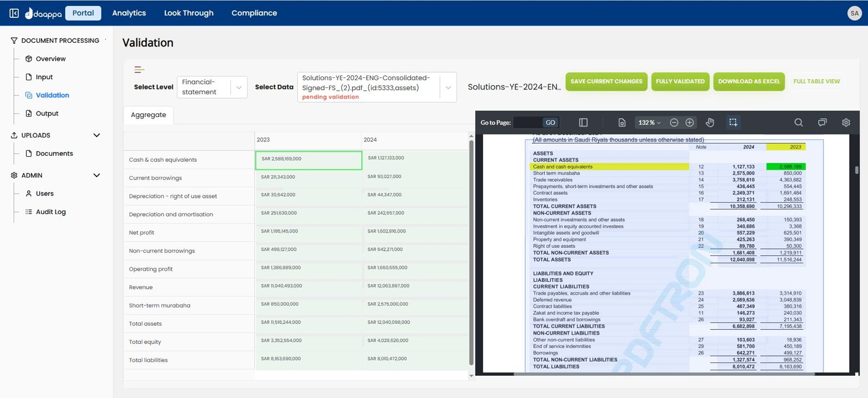Click the PDF viewer horizontal scrollbar
The height and width of the screenshot is (398, 868).
pos(664,374)
